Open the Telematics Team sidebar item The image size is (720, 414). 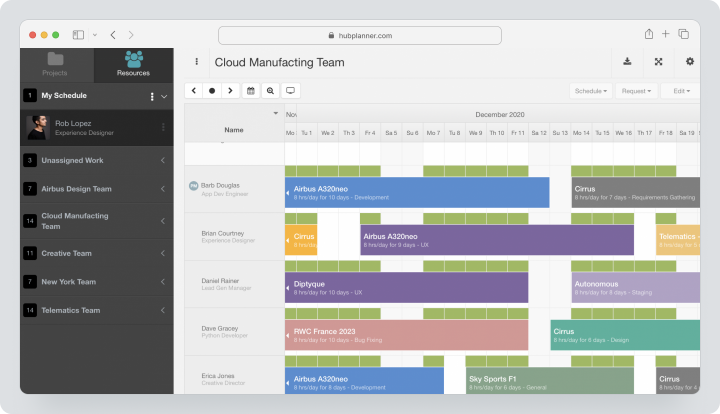(97, 310)
